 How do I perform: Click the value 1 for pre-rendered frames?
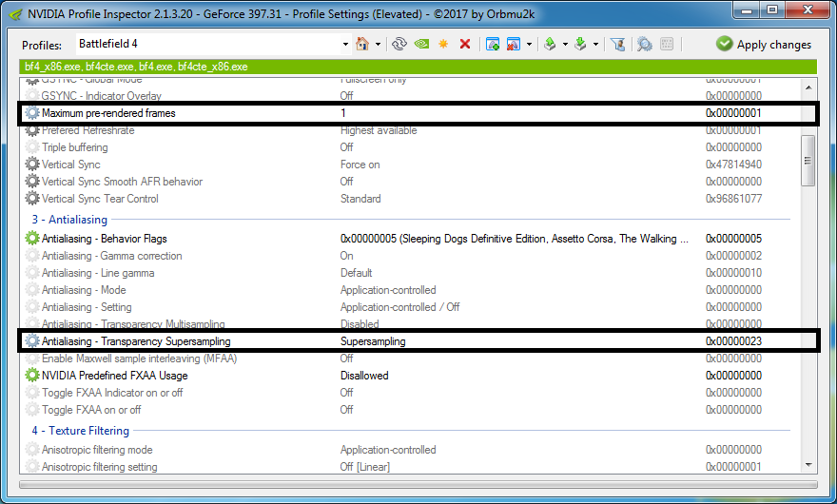pos(343,113)
